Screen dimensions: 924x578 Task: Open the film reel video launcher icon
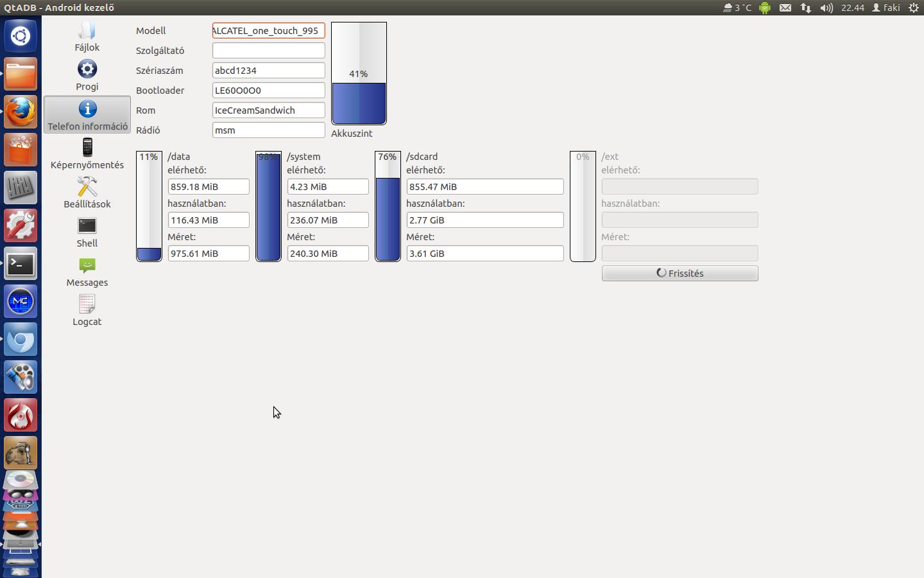click(21, 378)
